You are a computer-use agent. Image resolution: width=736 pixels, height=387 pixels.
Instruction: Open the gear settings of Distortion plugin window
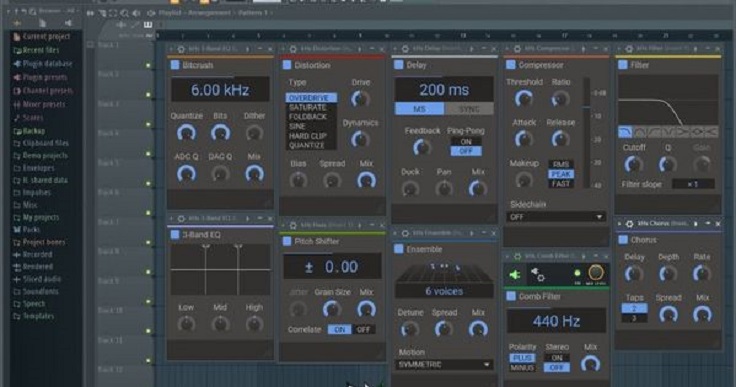[293, 49]
